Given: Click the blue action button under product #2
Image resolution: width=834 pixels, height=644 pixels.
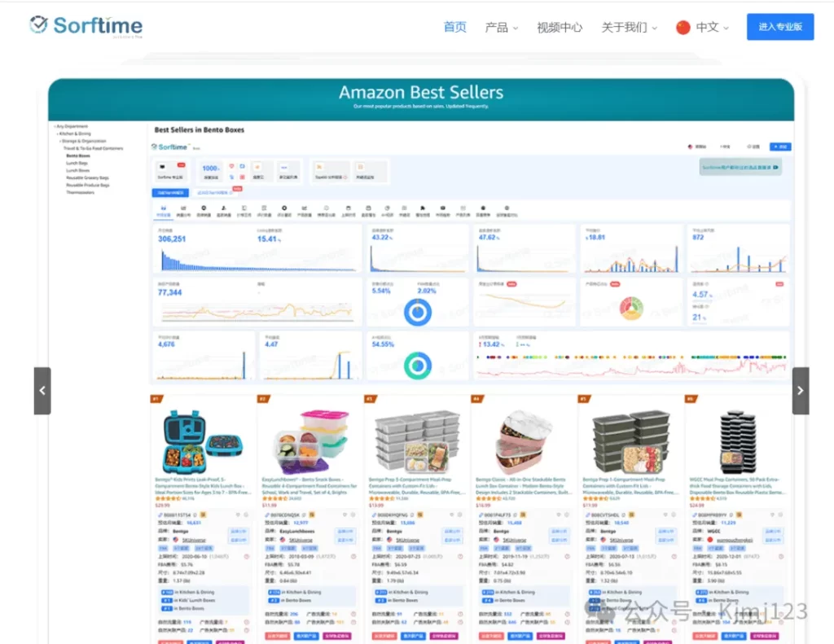Looking at the screenshot, I should point(306,636).
